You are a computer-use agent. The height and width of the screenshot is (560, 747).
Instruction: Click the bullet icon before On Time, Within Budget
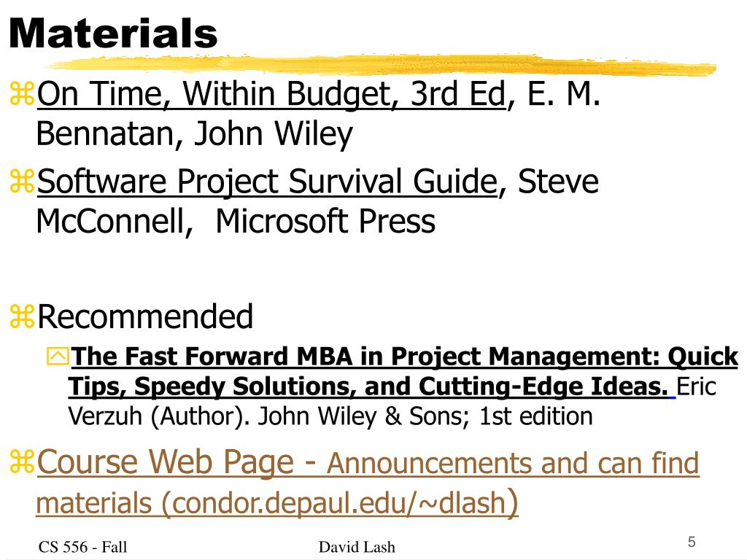click(22, 93)
